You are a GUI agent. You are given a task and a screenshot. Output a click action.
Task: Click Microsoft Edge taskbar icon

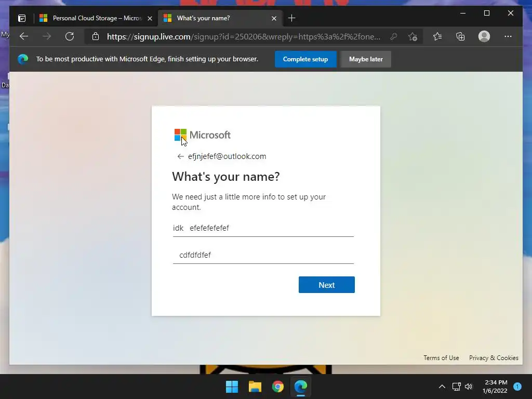point(301,387)
